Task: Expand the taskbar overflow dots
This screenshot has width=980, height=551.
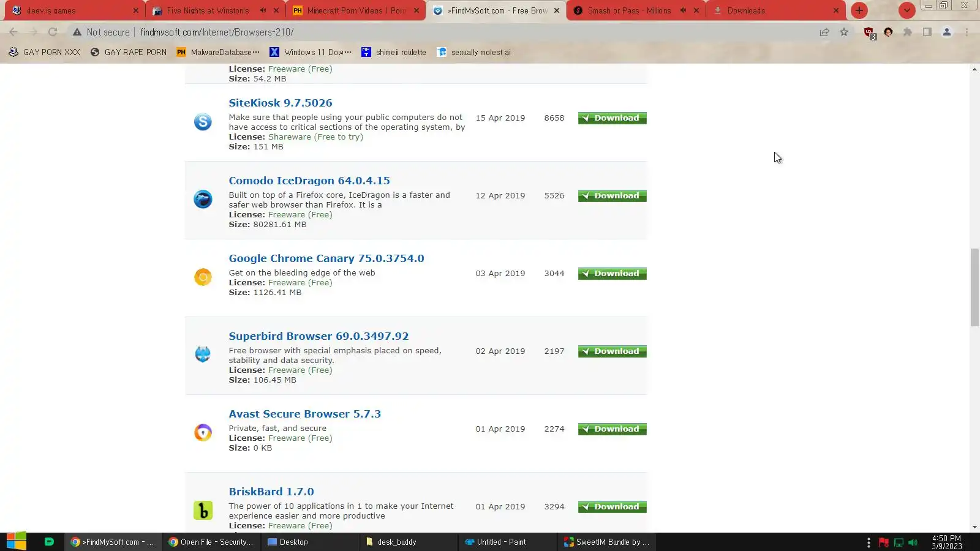Action: click(869, 542)
